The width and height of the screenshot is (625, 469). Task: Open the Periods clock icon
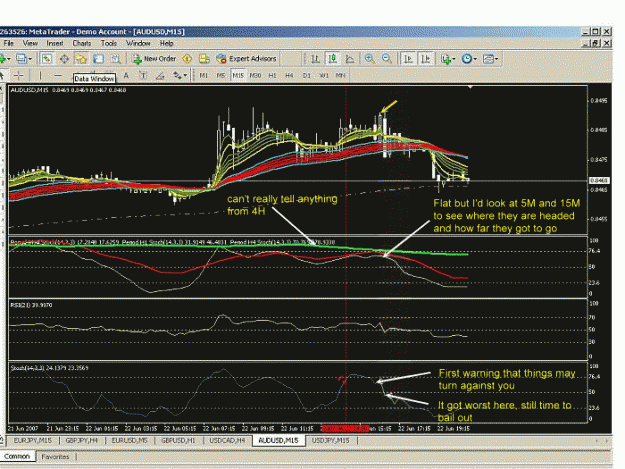tap(467, 59)
